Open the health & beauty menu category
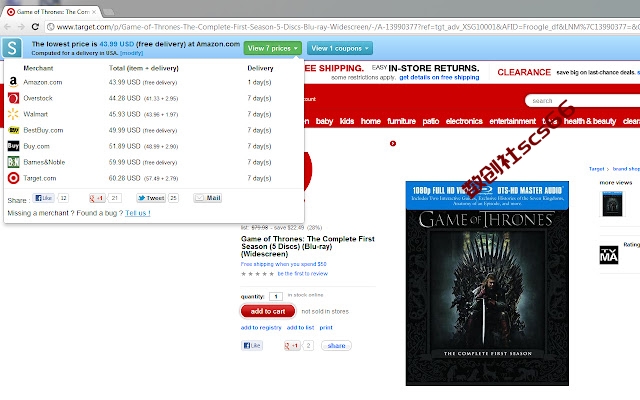 590,121
